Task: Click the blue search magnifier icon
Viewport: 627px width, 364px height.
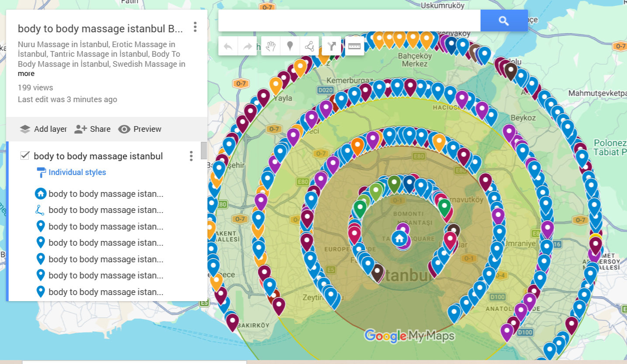Action: (503, 20)
